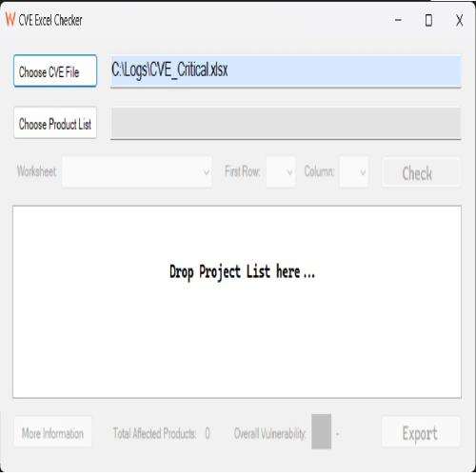Screen dimensions: 476x476
Task: Click the affected products count 0
Action: coord(208,433)
